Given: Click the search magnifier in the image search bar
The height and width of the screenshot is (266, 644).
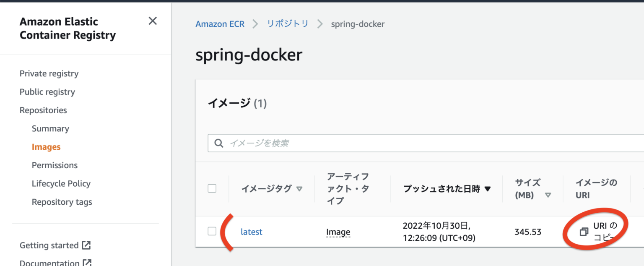Looking at the screenshot, I should pos(218,143).
